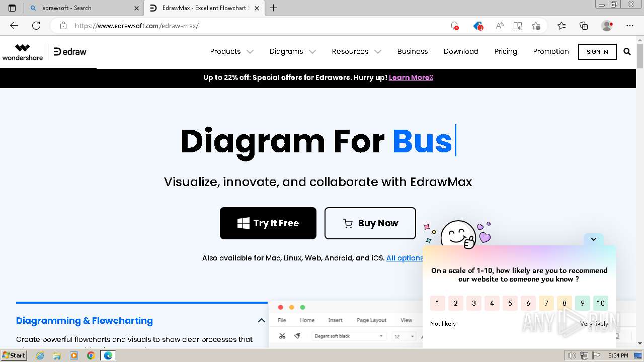Click the system tray volume icon
Image resolution: width=644 pixels, height=362 pixels.
(572, 355)
